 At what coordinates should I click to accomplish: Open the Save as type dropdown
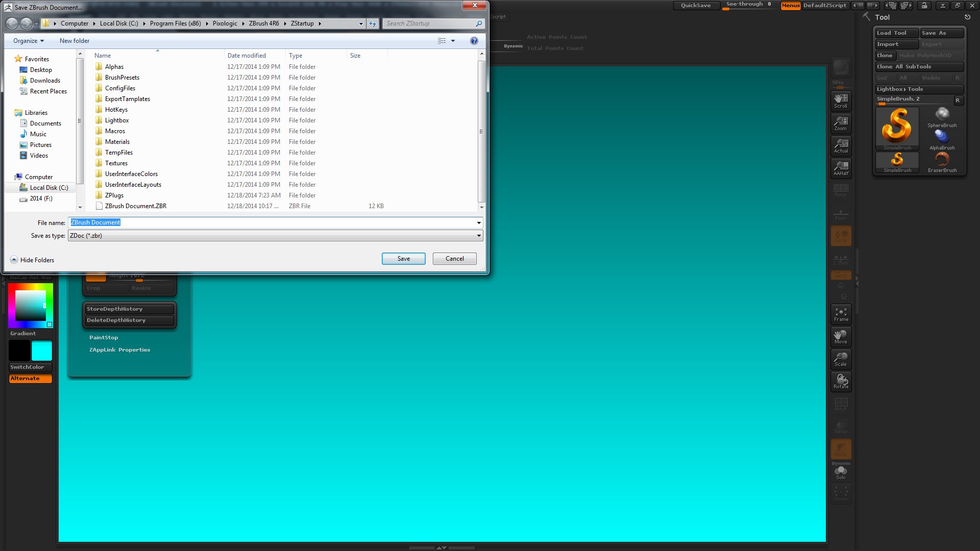click(479, 236)
